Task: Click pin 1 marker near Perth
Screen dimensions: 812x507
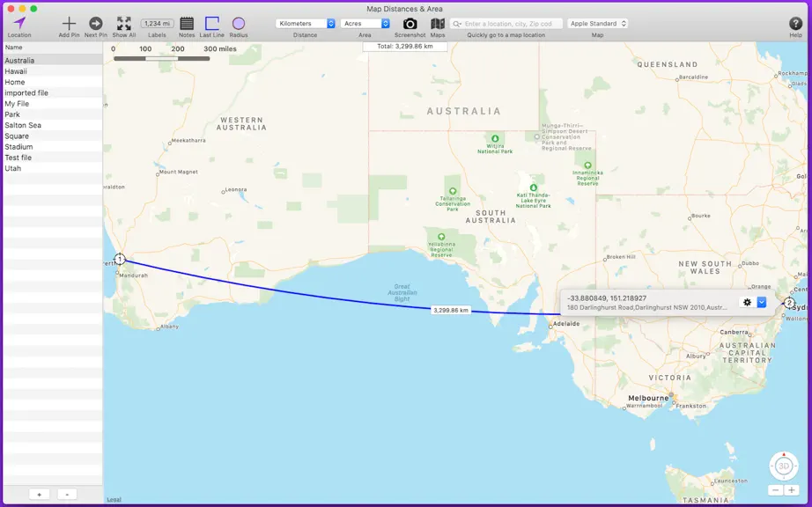Action: [120, 259]
